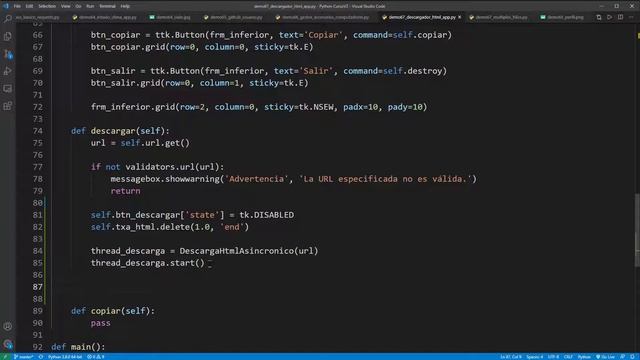Click line number 74 in the gutter

click(38, 131)
